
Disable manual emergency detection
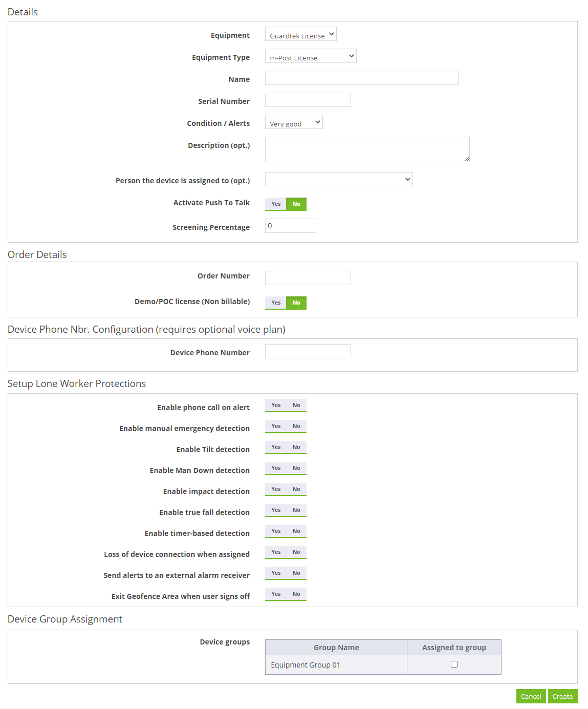pos(296,426)
